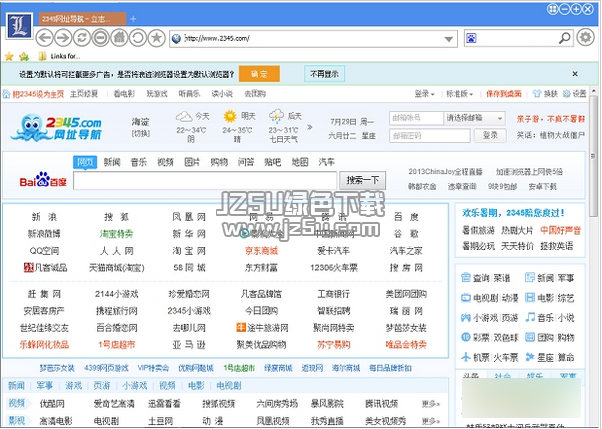The width and height of the screenshot is (602, 429).
Task: Open the 12306火车票 link
Action: point(334,268)
